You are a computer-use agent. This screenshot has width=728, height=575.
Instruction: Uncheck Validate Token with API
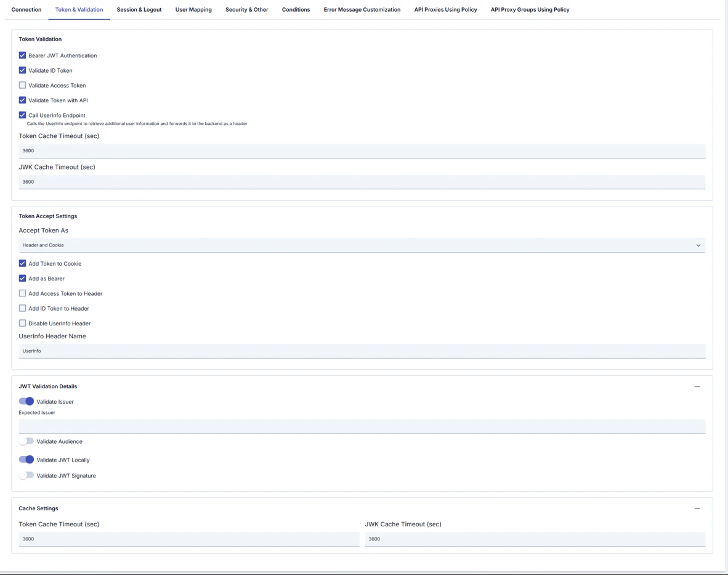click(22, 100)
